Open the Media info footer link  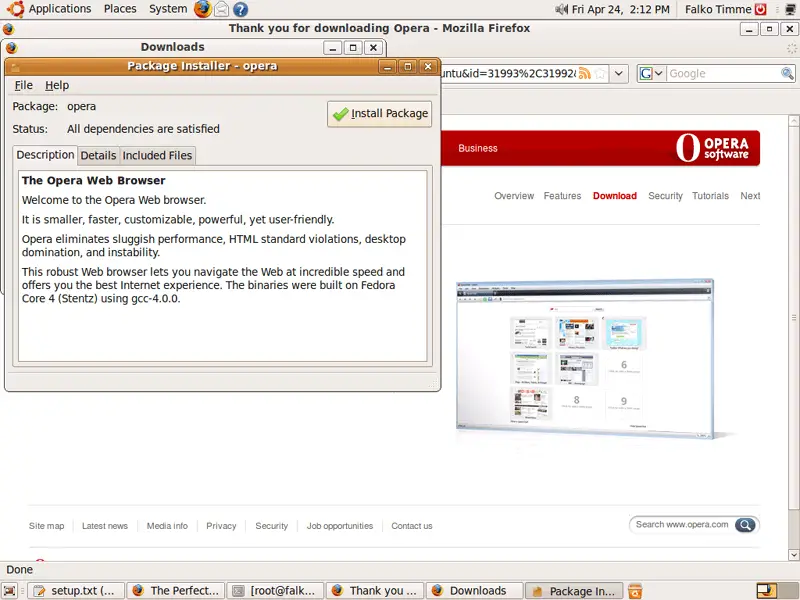click(167, 526)
